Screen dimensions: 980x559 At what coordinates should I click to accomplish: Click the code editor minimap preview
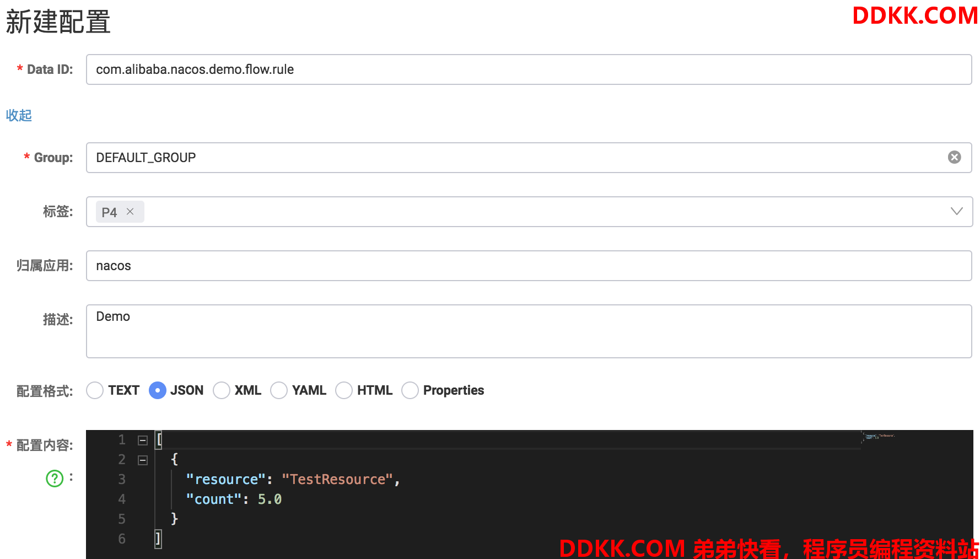pos(878,438)
